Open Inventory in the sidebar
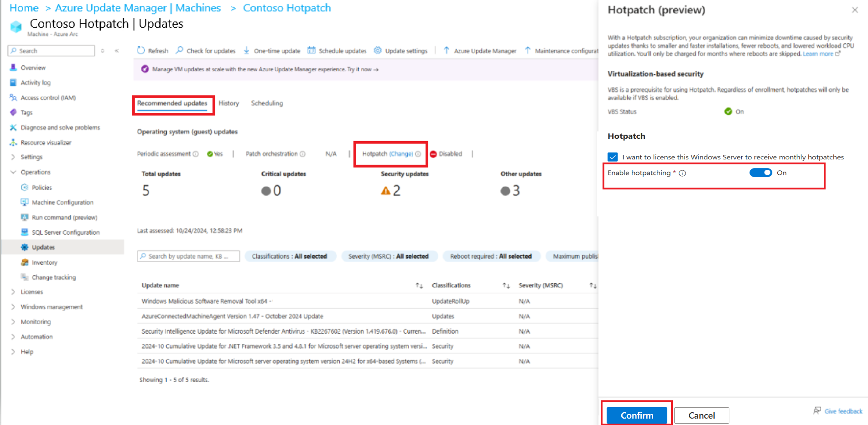The image size is (868, 425). point(44,262)
